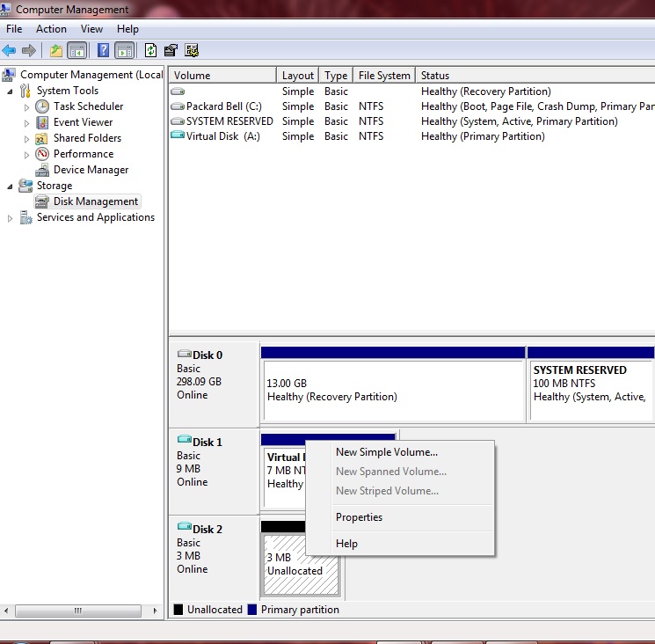Choose New Simple Volume from context menu

pyautogui.click(x=386, y=452)
